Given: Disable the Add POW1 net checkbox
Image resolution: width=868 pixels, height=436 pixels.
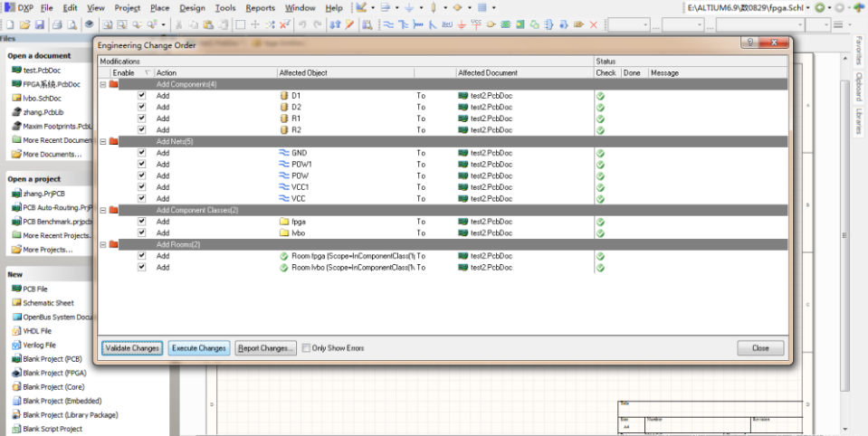Looking at the screenshot, I should click(142, 164).
